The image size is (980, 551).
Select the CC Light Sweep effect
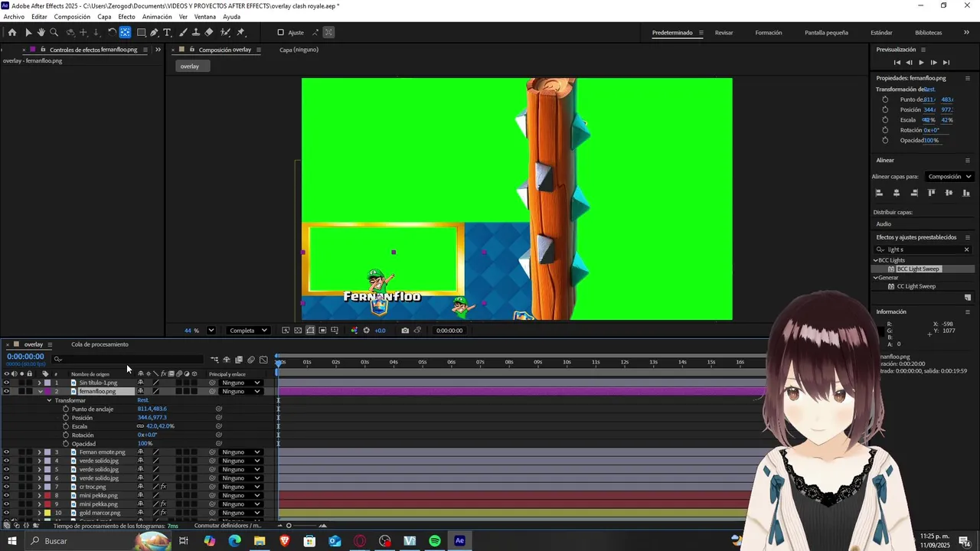[x=916, y=286]
